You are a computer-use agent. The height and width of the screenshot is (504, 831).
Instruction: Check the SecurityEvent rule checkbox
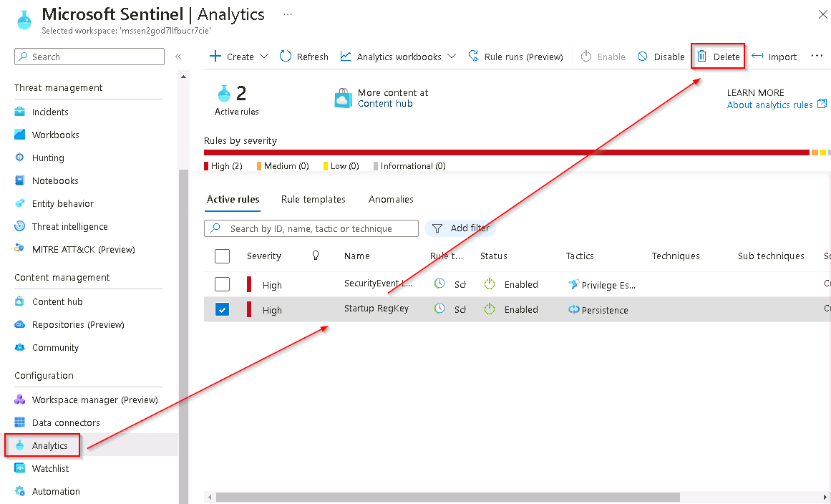[x=222, y=284]
